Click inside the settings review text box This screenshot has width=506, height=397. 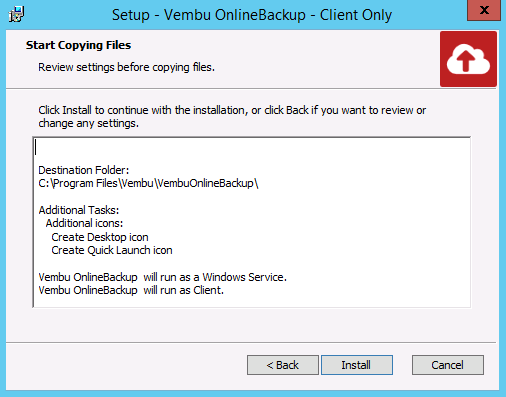(252, 222)
